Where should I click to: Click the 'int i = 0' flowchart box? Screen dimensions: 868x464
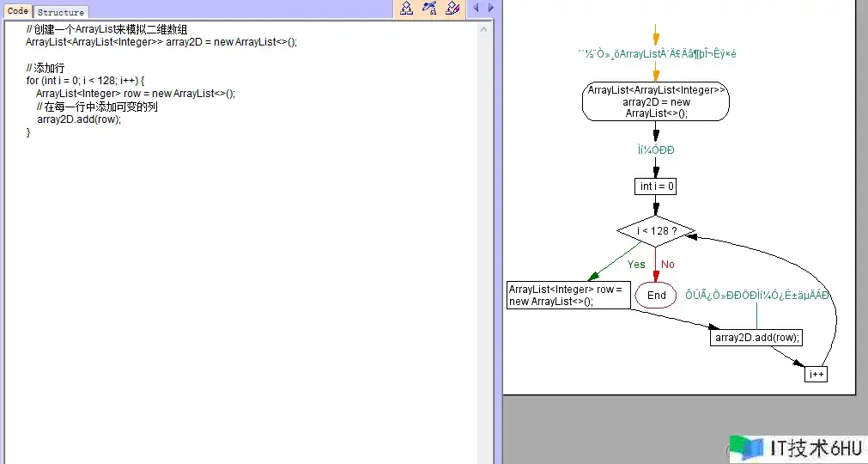pyautogui.click(x=656, y=186)
